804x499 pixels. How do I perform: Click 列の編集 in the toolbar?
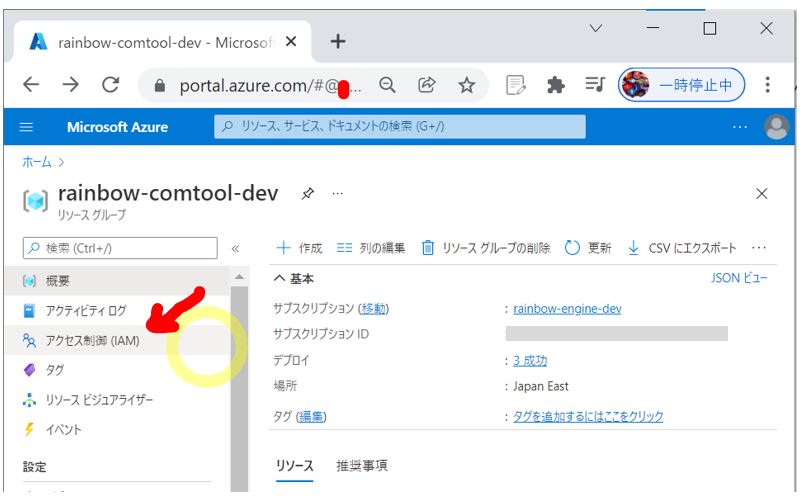(x=371, y=248)
